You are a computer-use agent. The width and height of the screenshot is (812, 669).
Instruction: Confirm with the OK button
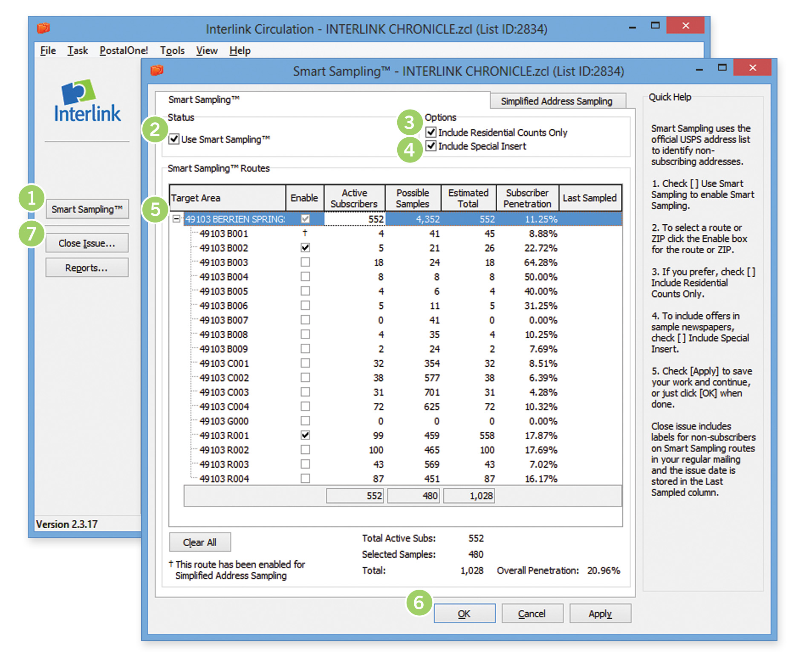pyautogui.click(x=465, y=614)
